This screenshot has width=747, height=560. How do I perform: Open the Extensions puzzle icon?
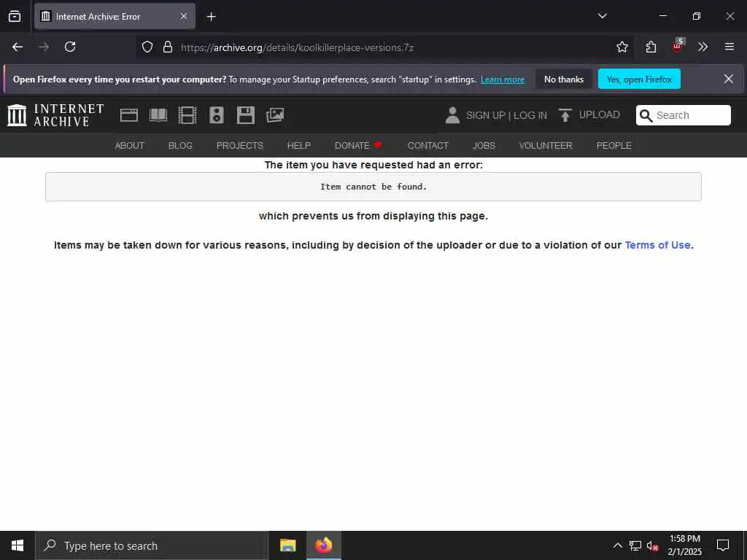651,47
